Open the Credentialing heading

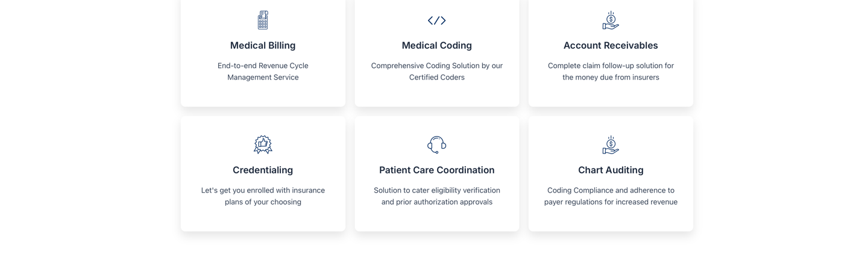tap(263, 170)
